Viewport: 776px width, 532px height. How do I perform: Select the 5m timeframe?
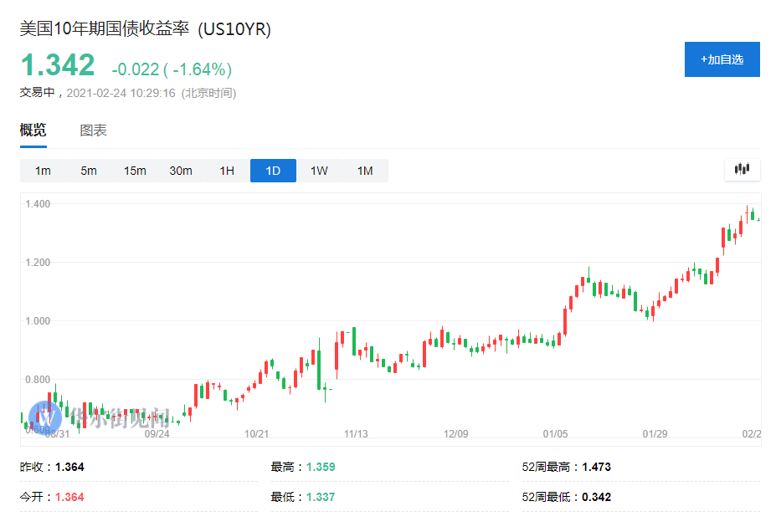click(88, 170)
